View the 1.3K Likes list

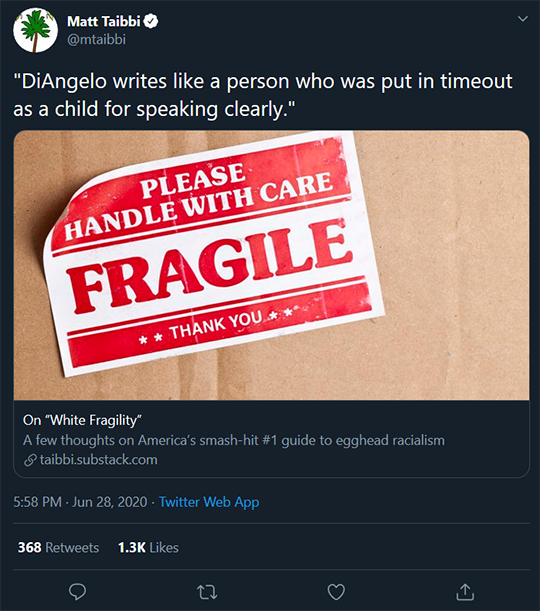(148, 547)
